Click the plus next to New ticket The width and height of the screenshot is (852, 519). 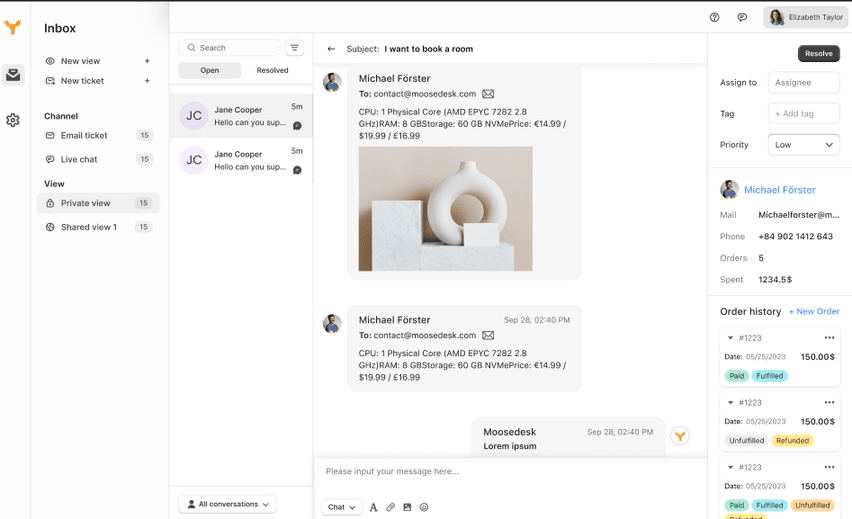coord(147,80)
